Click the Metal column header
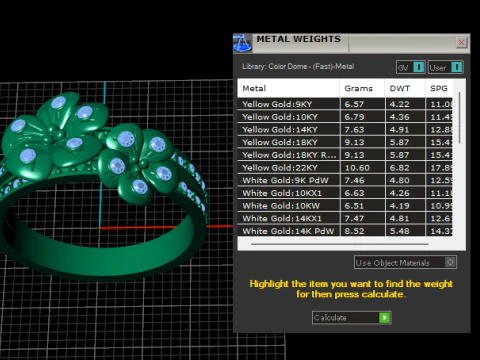This screenshot has height=360, width=480. (288, 88)
